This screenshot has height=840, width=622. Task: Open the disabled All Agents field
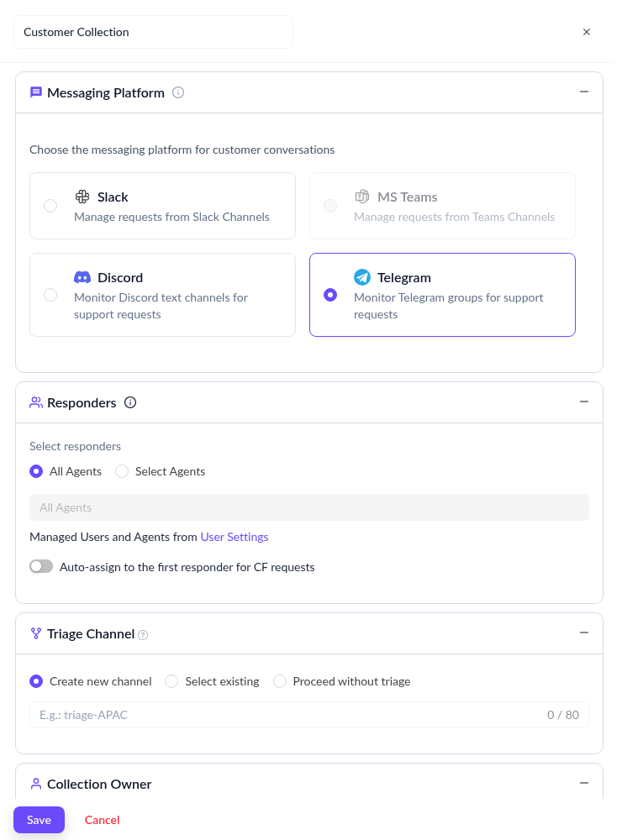(x=309, y=507)
